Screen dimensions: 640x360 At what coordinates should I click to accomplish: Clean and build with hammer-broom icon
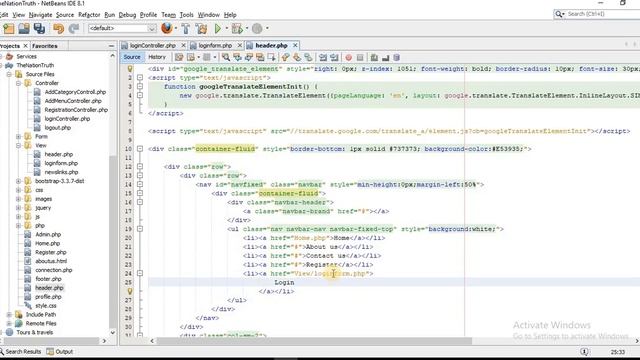[x=201, y=28]
